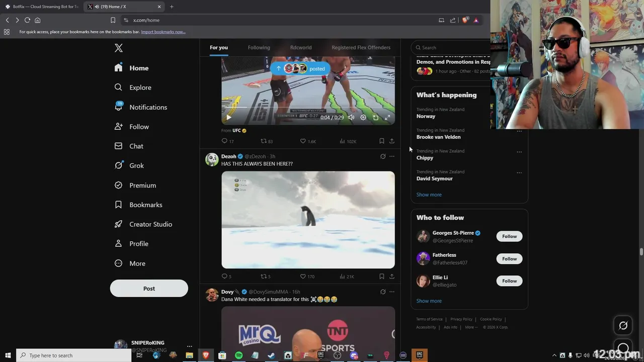The width and height of the screenshot is (644, 362).
Task: Open the X logo home icon
Action: coord(118,48)
